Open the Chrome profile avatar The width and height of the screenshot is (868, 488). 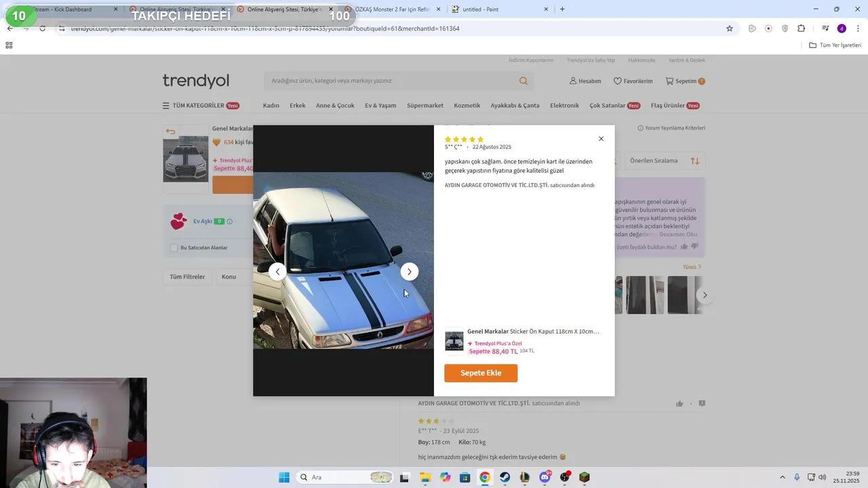coord(842,28)
